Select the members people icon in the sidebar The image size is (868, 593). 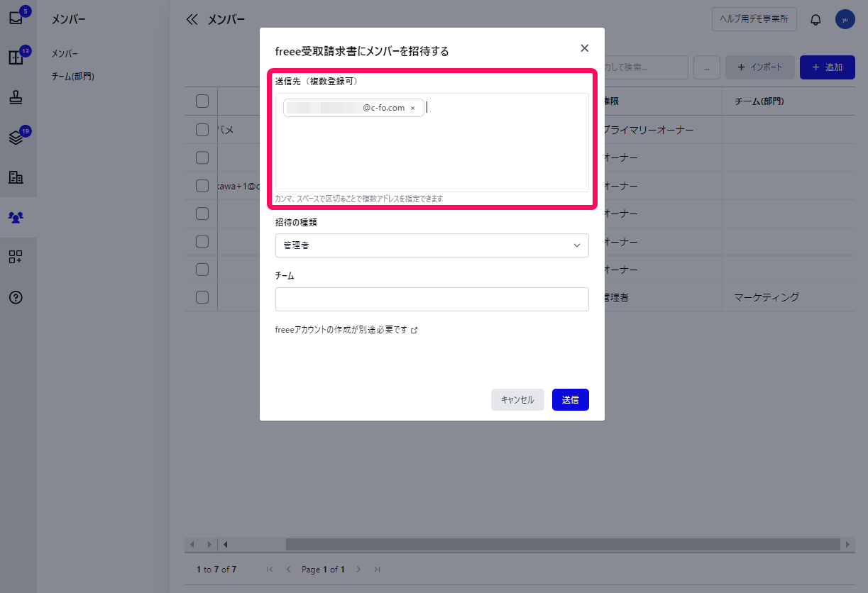click(16, 217)
